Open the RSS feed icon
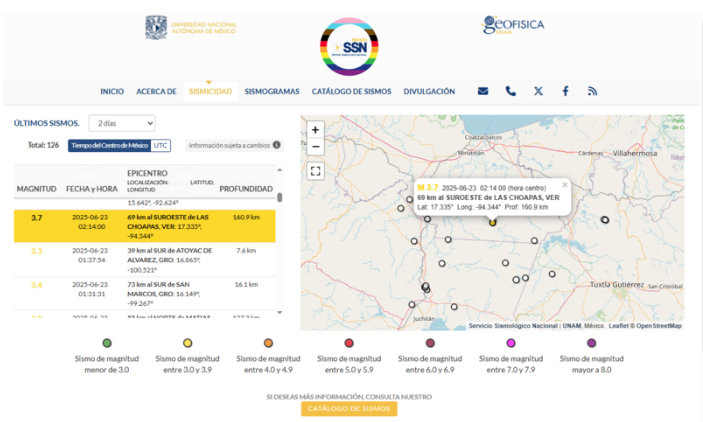This screenshot has height=422, width=703. click(x=592, y=91)
